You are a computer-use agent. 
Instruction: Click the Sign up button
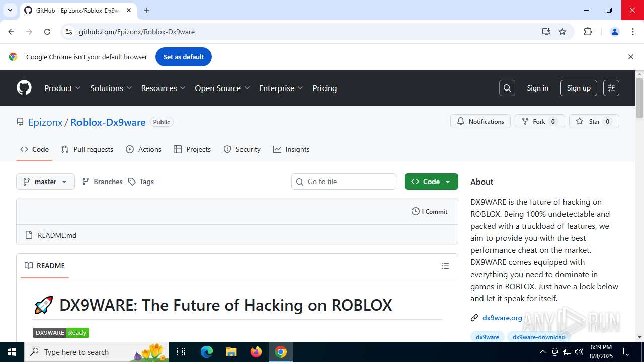click(x=579, y=88)
